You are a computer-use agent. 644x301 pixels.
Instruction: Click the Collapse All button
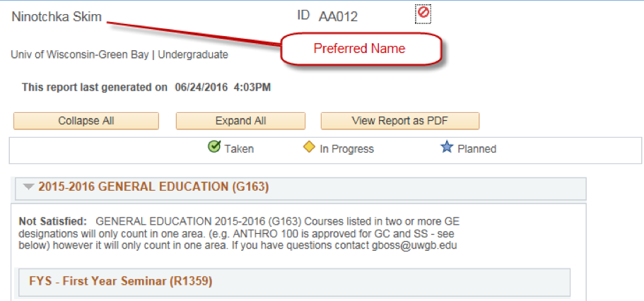86,121
